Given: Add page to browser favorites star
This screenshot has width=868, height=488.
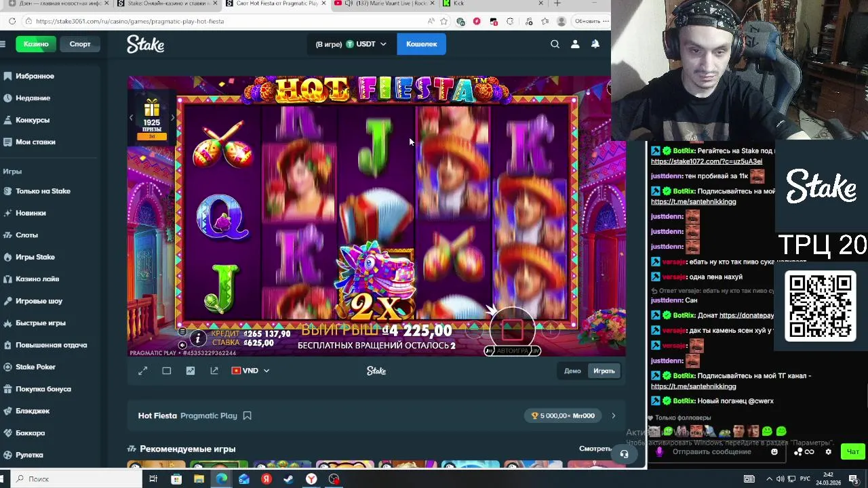Looking at the screenshot, I should (443, 21).
